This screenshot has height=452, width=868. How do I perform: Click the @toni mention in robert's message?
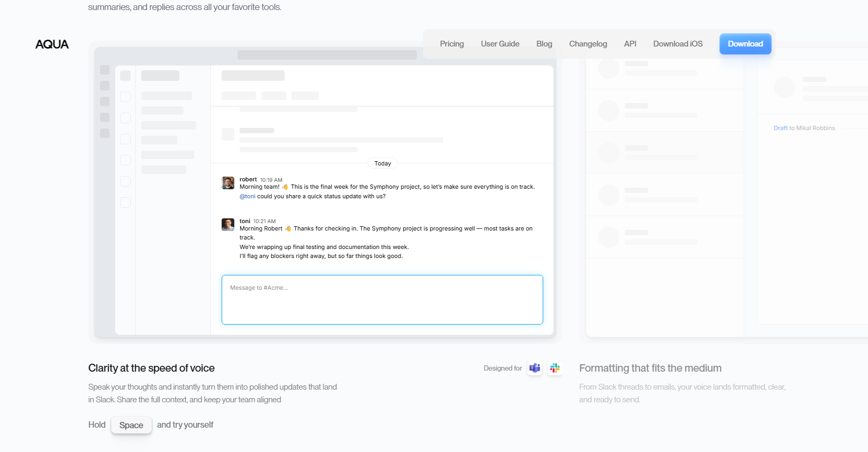[248, 196]
